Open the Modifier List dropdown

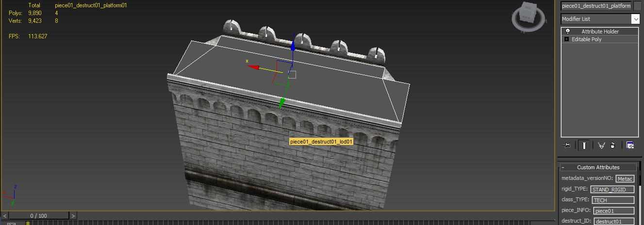pyautogui.click(x=600, y=19)
